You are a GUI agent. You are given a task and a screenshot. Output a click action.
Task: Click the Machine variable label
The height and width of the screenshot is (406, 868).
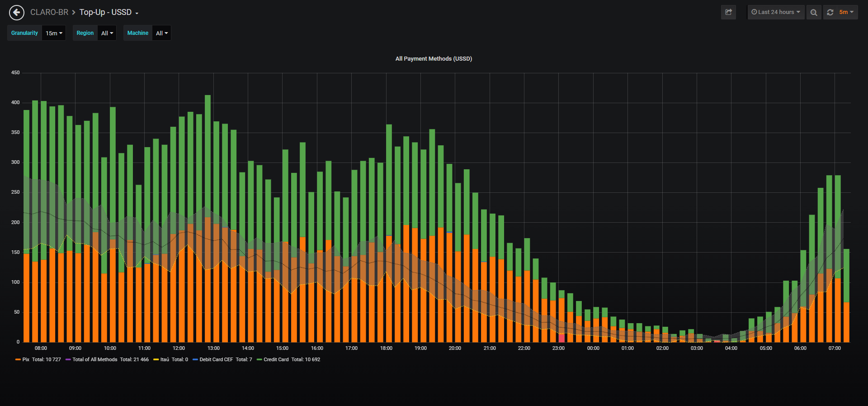pyautogui.click(x=138, y=33)
